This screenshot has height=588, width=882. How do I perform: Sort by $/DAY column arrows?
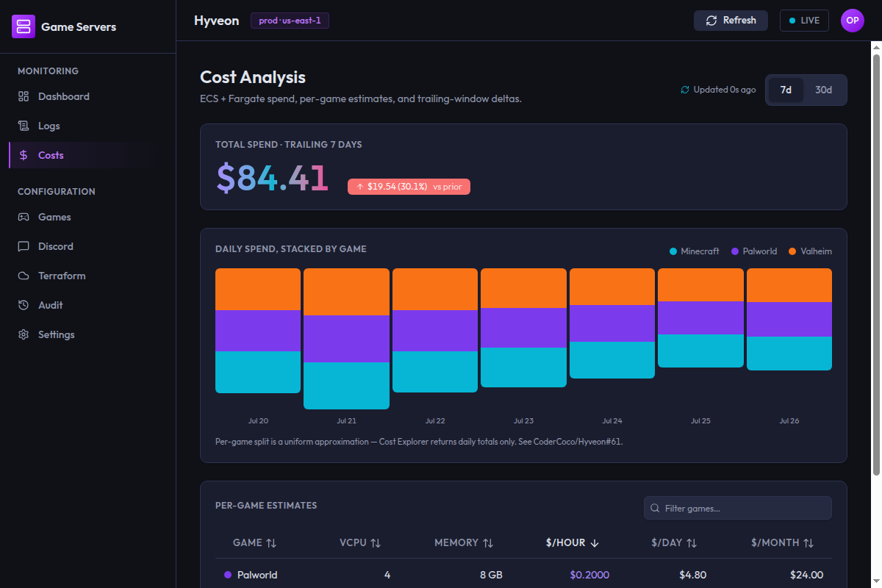point(692,543)
